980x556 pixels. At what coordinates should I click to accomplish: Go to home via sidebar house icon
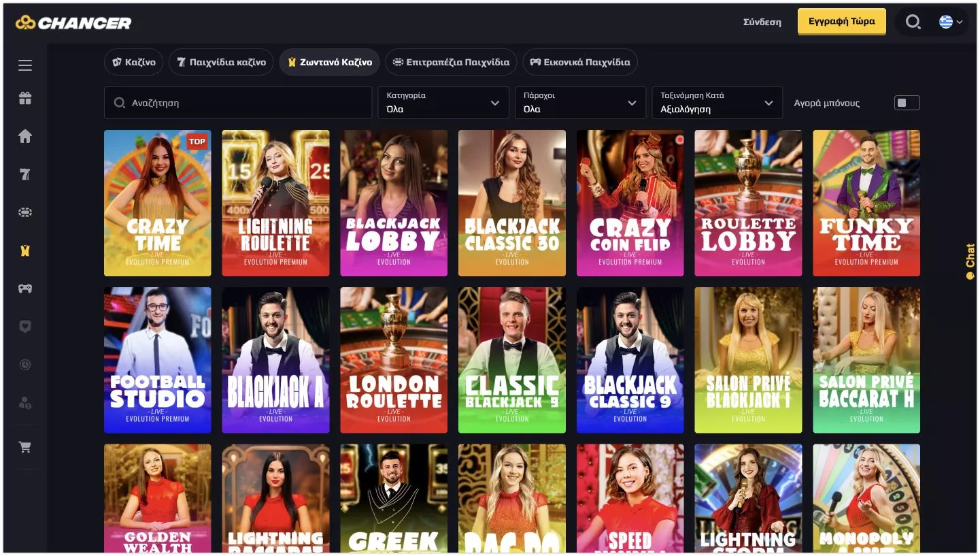tap(25, 137)
